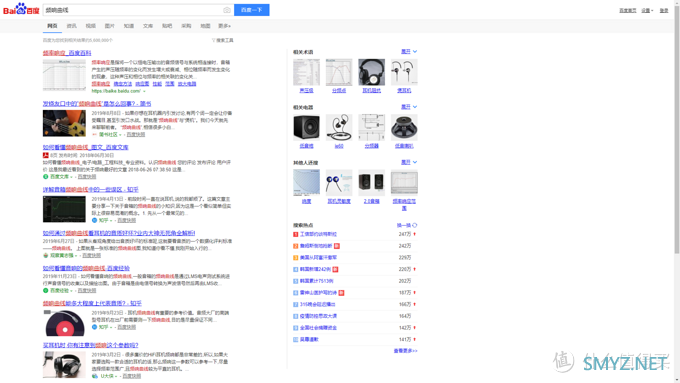Screen dimensions: 680x383
Task: Open 百度快照 link in 简书 result
Action: [136, 134]
